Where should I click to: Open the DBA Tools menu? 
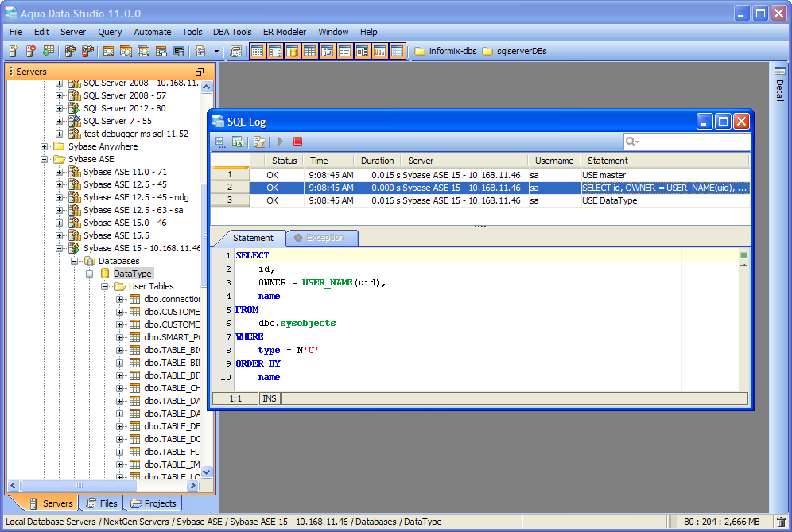pyautogui.click(x=232, y=32)
